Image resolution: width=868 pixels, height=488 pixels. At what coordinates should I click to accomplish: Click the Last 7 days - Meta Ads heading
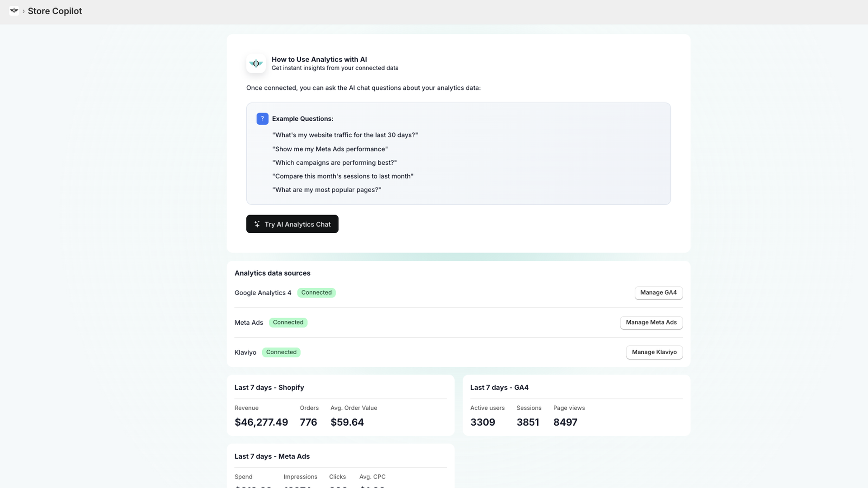coord(272,456)
